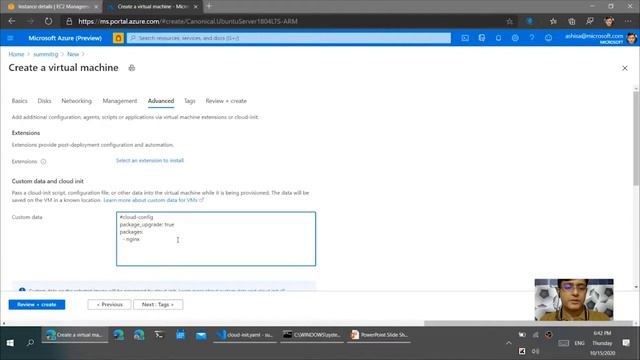Open Azure Cloud Shell icon
The height and width of the screenshot is (360, 640).
pyautogui.click(x=465, y=38)
